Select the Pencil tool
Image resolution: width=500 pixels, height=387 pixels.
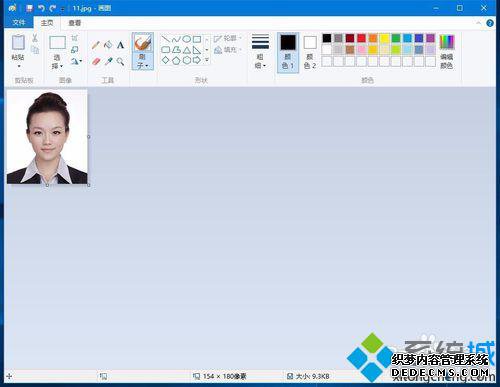tap(96, 45)
